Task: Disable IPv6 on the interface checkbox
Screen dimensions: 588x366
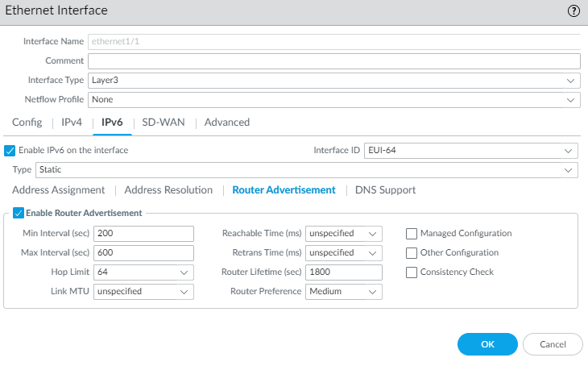Action: 10,150
